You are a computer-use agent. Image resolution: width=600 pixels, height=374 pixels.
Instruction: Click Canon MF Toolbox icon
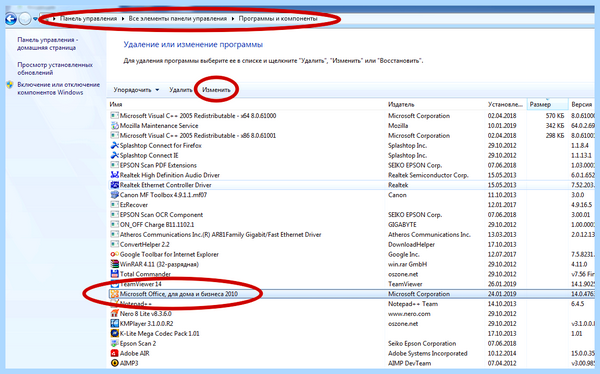(114, 195)
